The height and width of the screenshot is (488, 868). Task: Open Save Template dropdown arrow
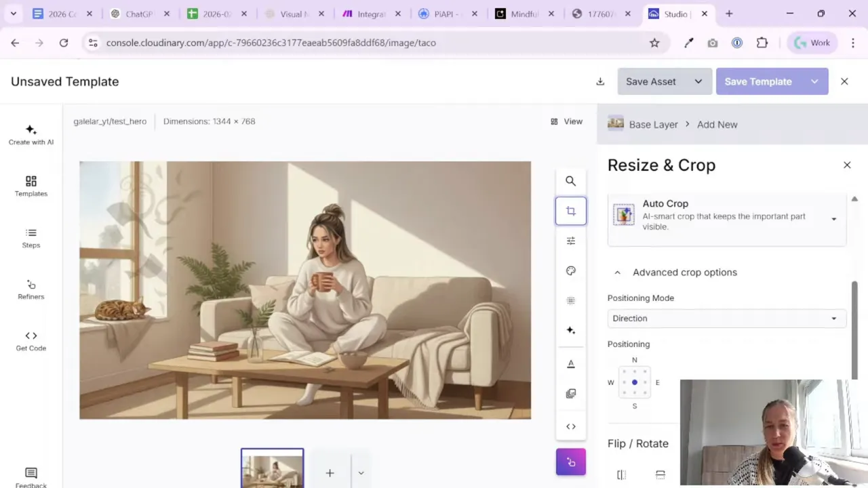tap(814, 81)
